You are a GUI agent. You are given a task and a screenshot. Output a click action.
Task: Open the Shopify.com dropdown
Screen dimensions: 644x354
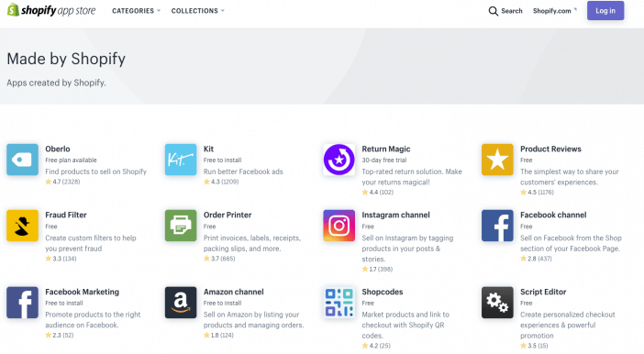click(554, 11)
